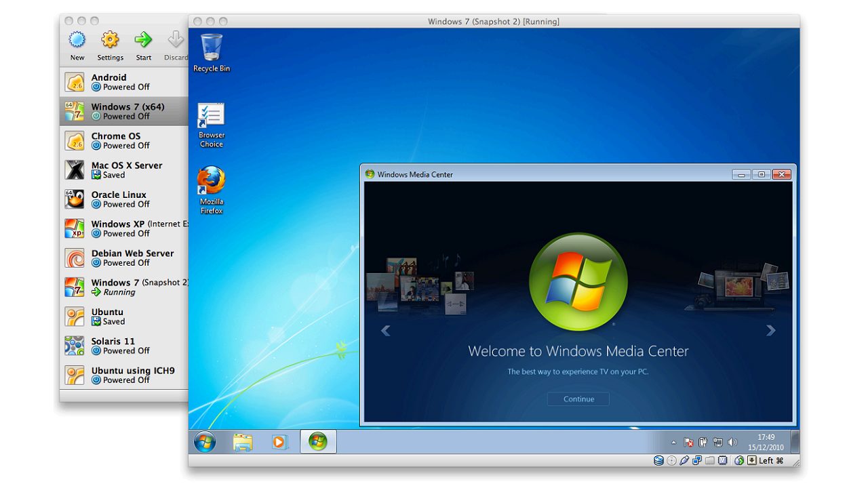This screenshot has width=868, height=488.
Task: Click the Media Center title bar icon
Action: (370, 174)
